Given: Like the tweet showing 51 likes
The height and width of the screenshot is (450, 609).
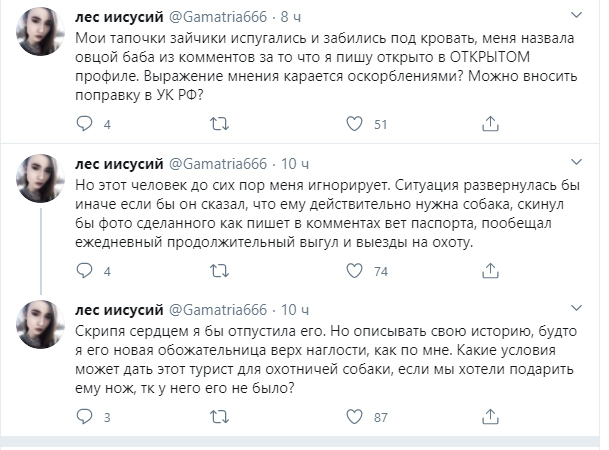Looking at the screenshot, I should [353, 125].
